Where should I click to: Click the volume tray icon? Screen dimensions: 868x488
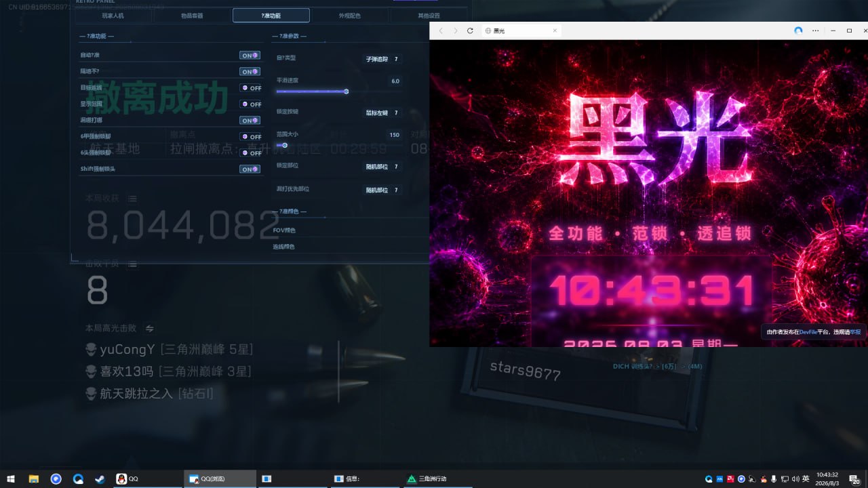click(x=795, y=479)
